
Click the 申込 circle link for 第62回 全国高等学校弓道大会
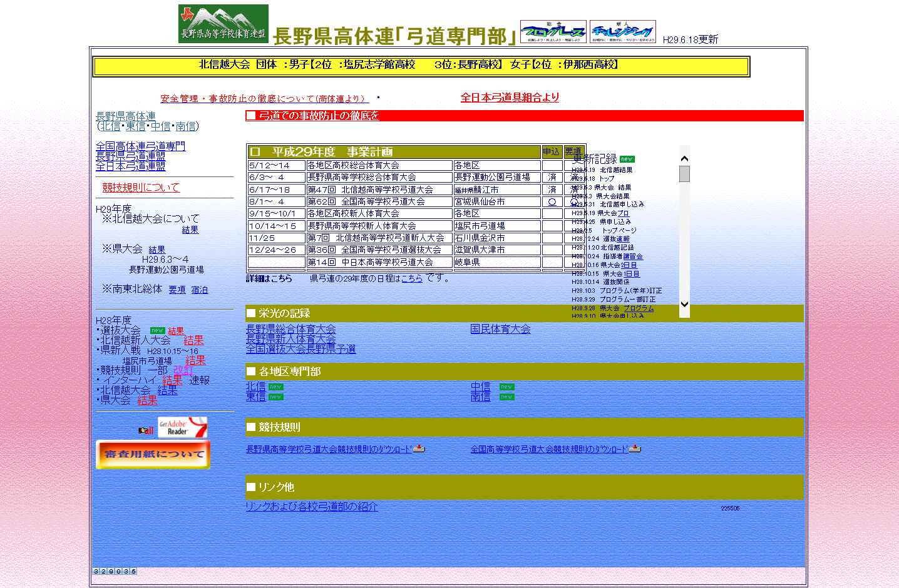click(552, 202)
